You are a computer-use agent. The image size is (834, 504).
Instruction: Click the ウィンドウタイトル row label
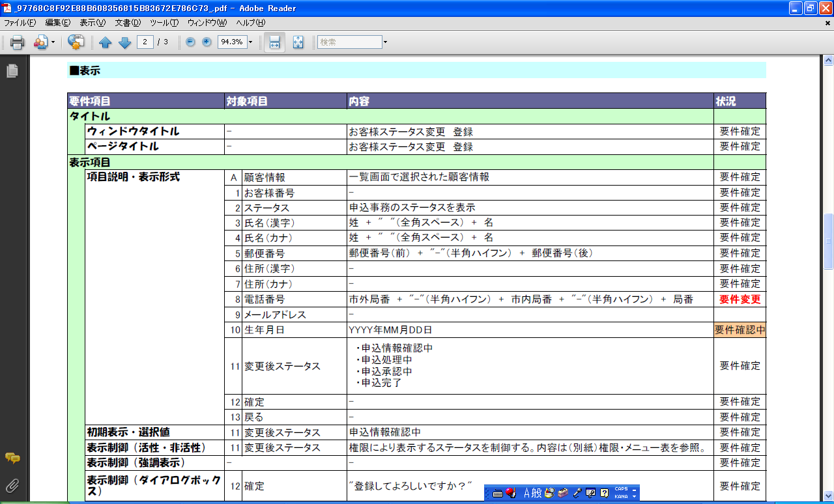pyautogui.click(x=133, y=132)
